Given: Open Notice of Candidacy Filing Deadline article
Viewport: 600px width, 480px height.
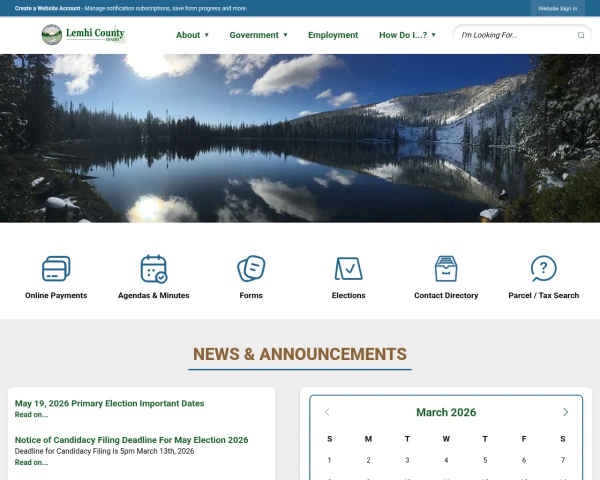Looking at the screenshot, I should click(131, 440).
